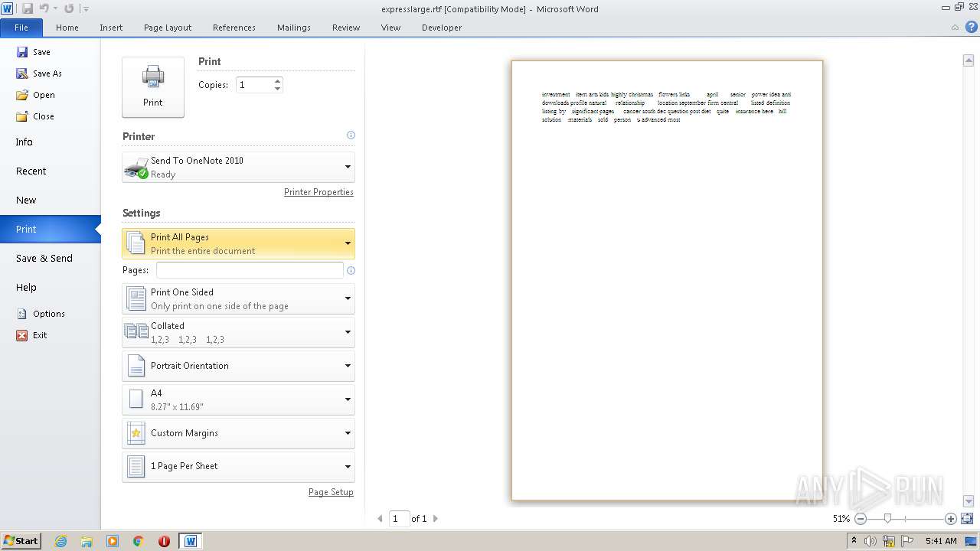Switch to the Insert tab
Viewport: 980px width, 551px height.
[111, 28]
